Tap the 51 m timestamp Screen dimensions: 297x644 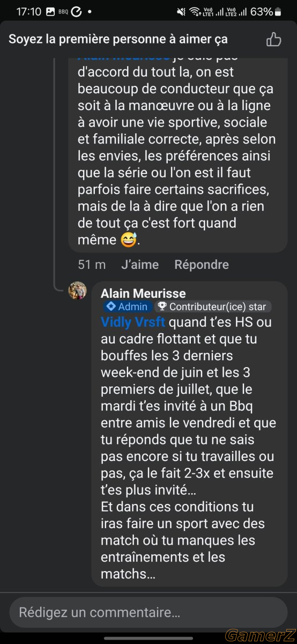[x=92, y=265]
